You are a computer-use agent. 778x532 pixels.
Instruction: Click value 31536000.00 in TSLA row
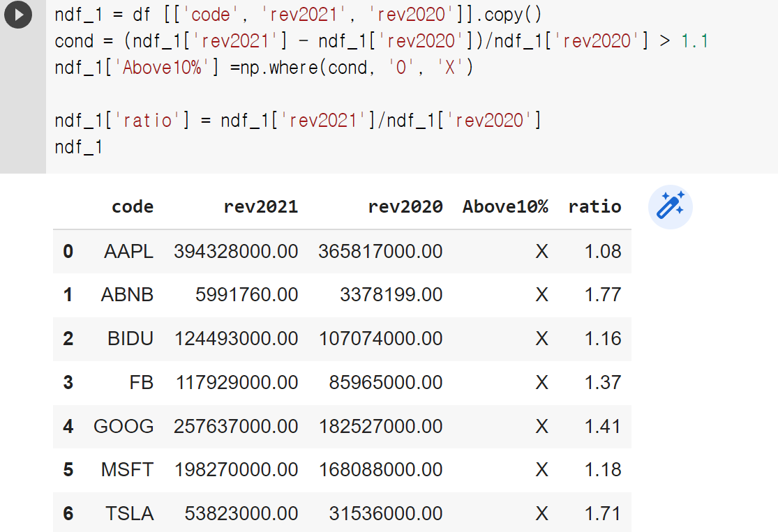386,514
